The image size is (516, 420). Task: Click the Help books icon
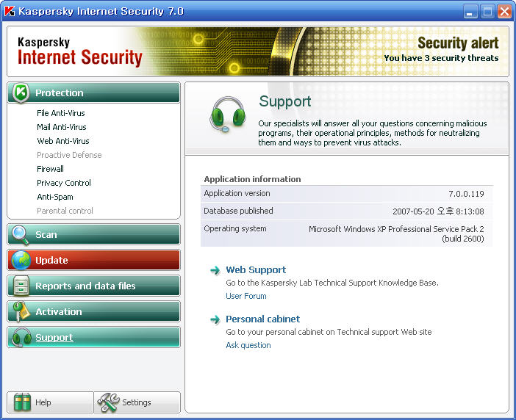pos(22,402)
